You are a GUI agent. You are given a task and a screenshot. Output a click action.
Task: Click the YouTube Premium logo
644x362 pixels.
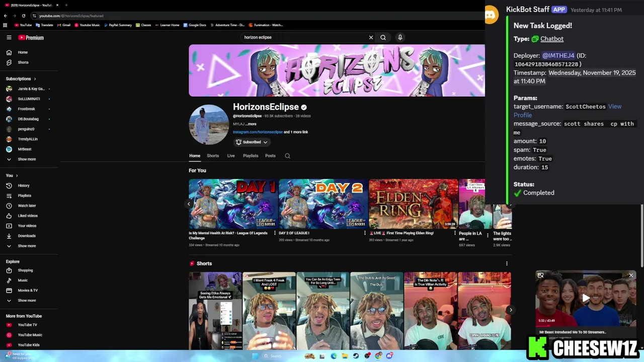(x=31, y=37)
